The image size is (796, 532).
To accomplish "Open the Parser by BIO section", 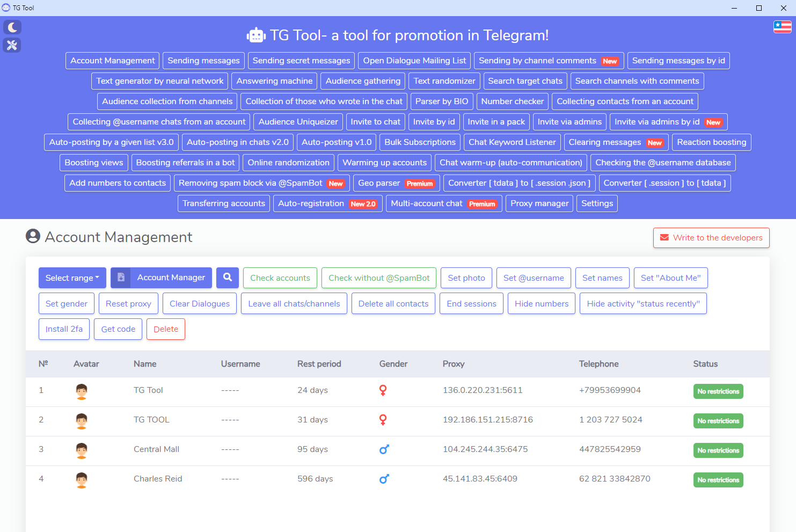I will click(442, 101).
